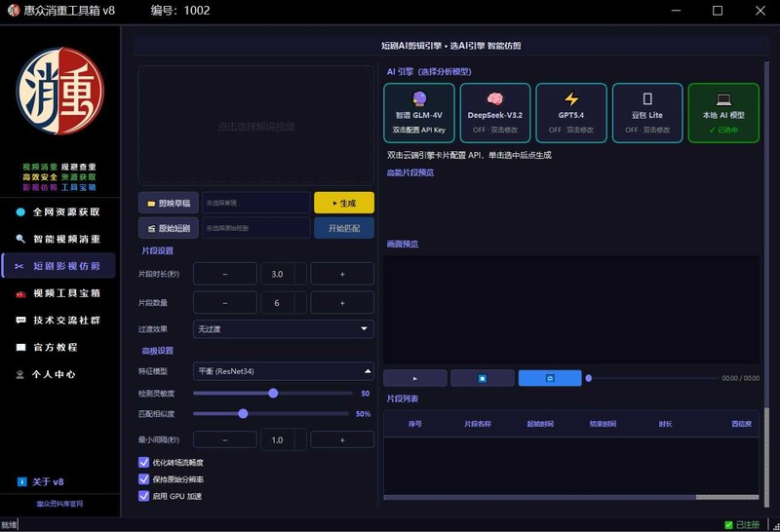The width and height of the screenshot is (780, 532).
Task: Open 官方教程 in the sidebar
Action: click(58, 347)
